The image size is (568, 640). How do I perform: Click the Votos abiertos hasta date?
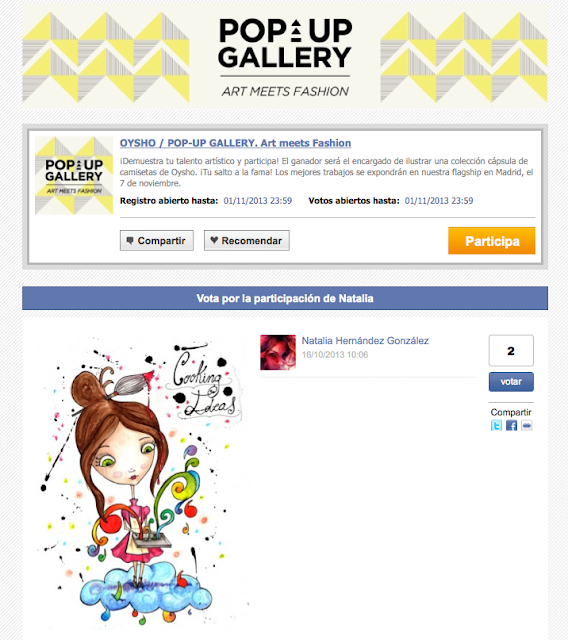(x=439, y=201)
